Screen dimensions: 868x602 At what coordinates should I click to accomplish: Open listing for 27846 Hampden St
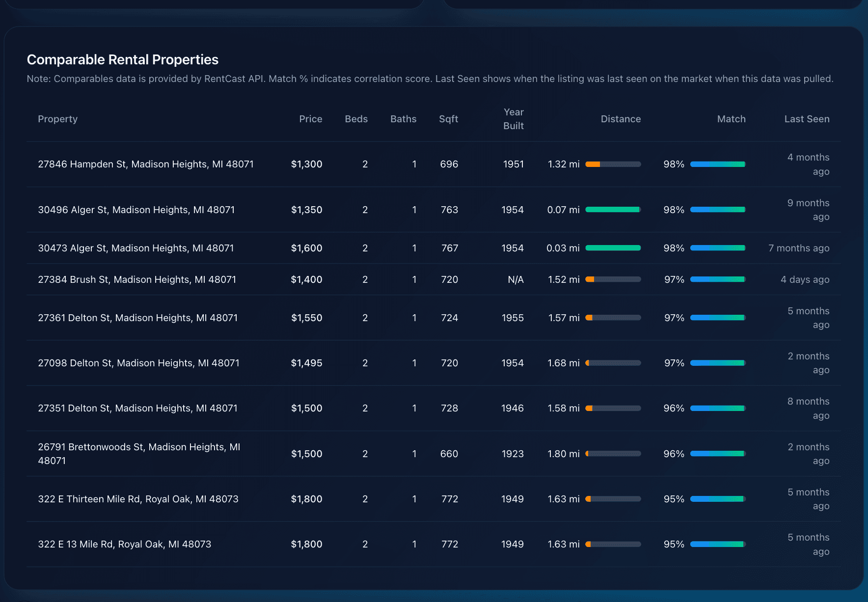tap(146, 164)
